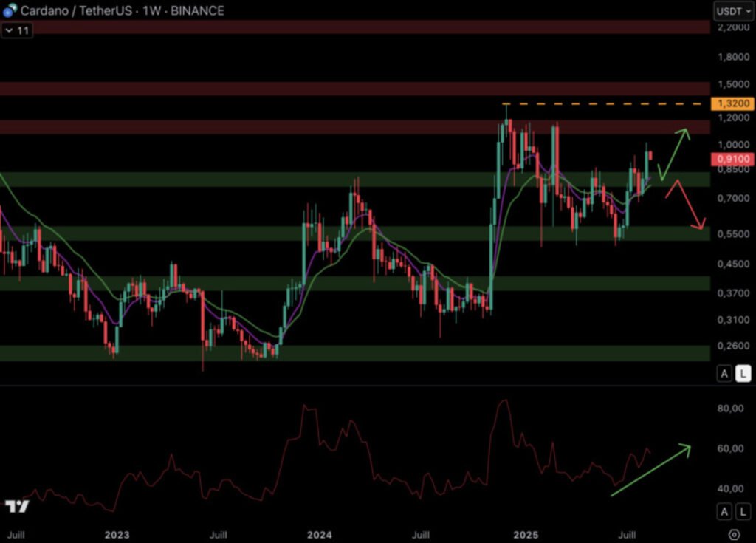Toggle log scale L in RSI pane
Viewport: 756px width, 543px height.
tap(742, 511)
